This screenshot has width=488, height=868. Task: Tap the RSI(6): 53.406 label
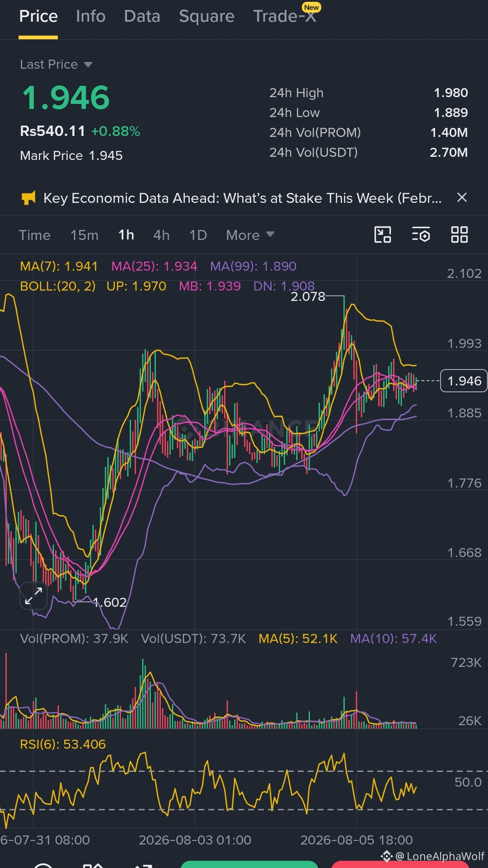click(x=63, y=744)
